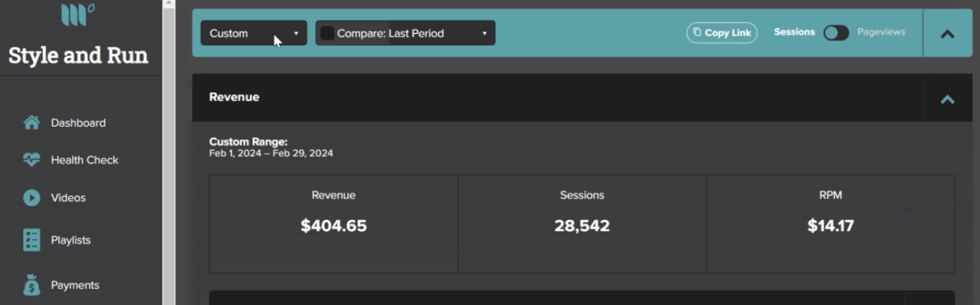Viewport: 980px width, 305px height.
Task: Open the Compare: Last Period dropdown
Action: [x=405, y=33]
